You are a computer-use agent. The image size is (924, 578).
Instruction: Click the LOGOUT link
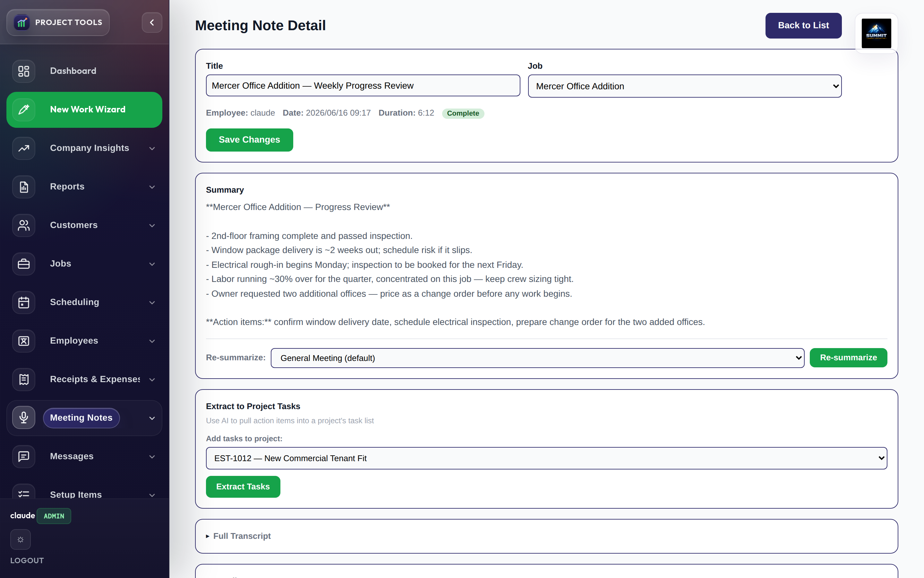point(27,560)
